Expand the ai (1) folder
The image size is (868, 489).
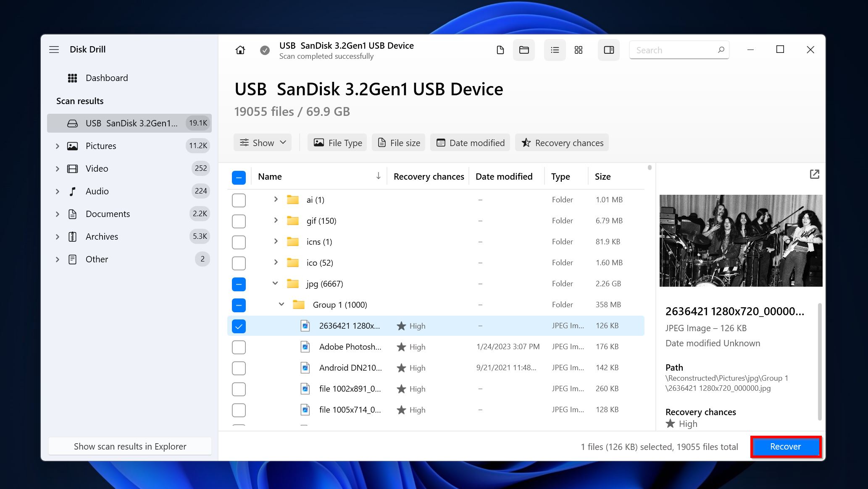pyautogui.click(x=276, y=199)
